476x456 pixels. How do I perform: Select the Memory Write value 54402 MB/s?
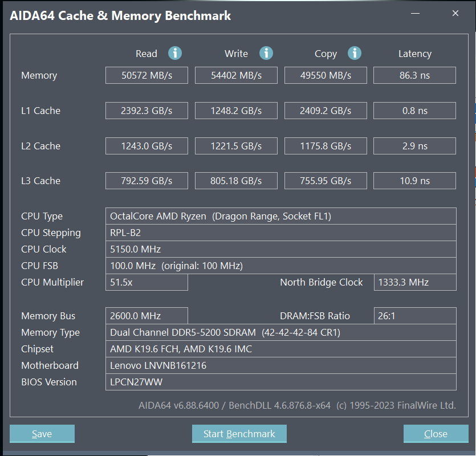click(236, 75)
